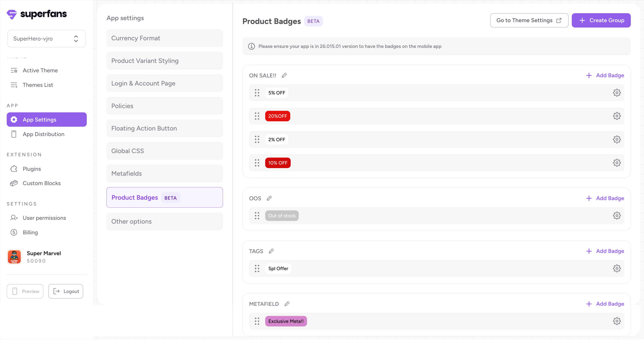Add Badge to the TAGS group
This screenshot has height=340, width=644.
pyautogui.click(x=605, y=251)
